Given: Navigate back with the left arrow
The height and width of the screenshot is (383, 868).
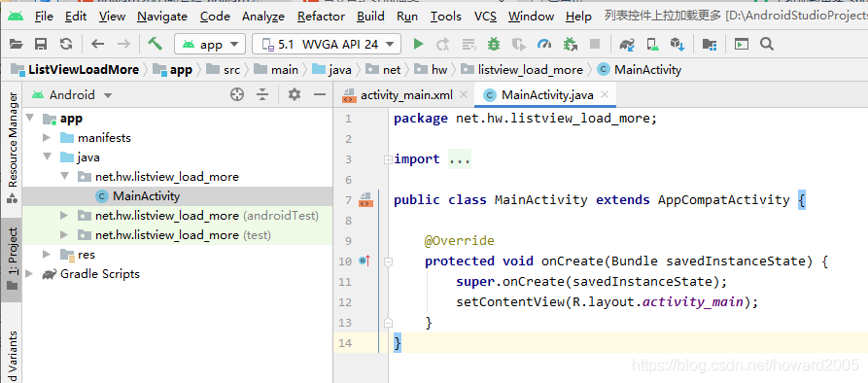Looking at the screenshot, I should (98, 45).
